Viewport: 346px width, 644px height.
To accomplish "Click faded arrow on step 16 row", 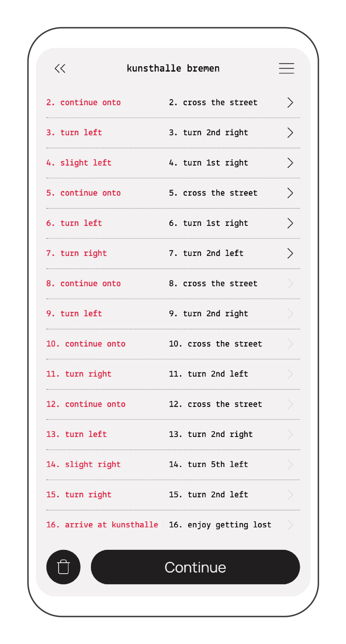I will point(290,525).
